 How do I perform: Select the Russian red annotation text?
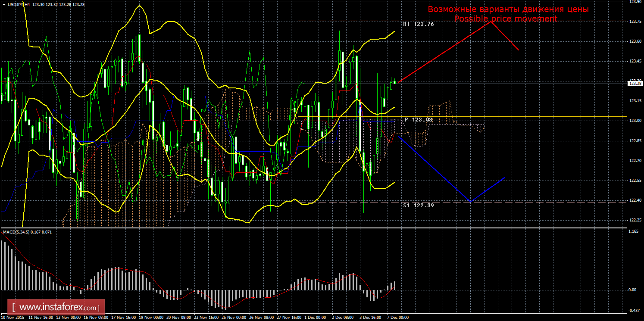click(508, 9)
